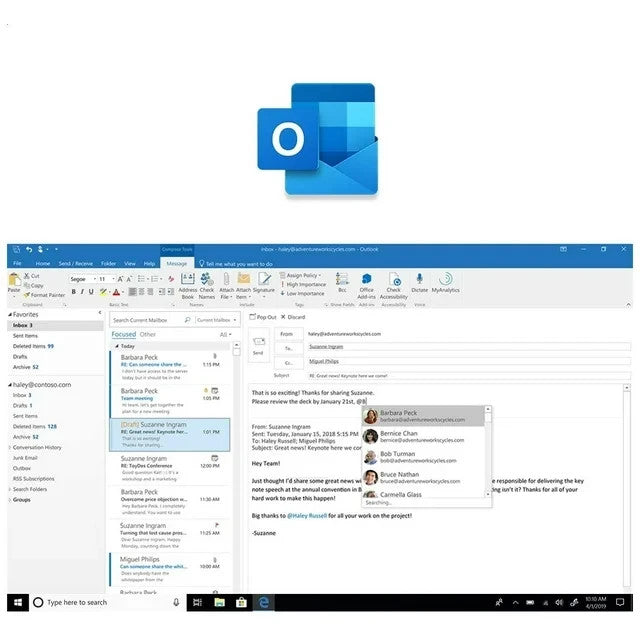Click the Send button

[258, 346]
